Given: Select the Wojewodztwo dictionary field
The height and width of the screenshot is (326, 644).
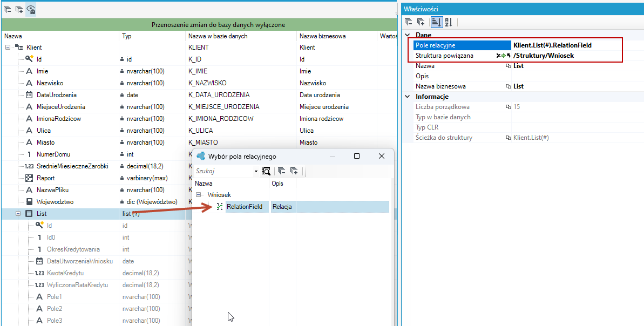Looking at the screenshot, I should [55, 202].
